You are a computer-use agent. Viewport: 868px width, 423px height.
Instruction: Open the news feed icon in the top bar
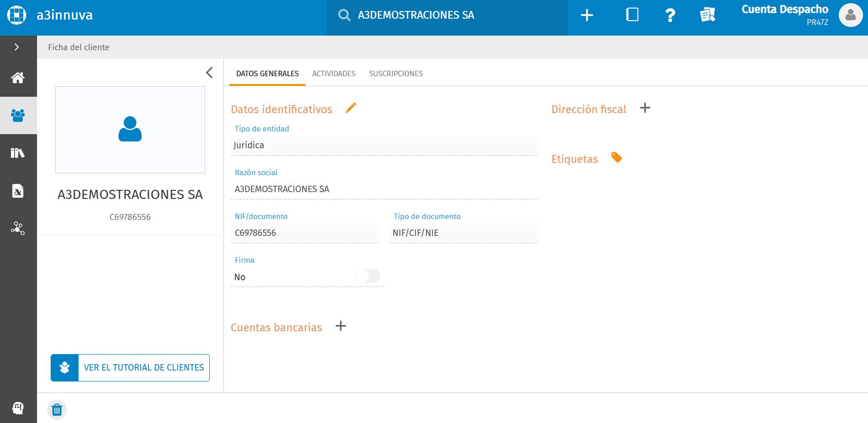pos(707,15)
